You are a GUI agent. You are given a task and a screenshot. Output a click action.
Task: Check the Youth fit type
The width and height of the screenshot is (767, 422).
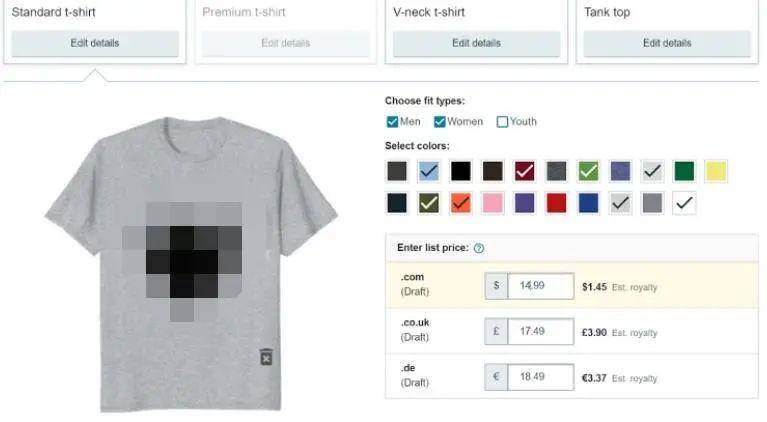(x=502, y=122)
